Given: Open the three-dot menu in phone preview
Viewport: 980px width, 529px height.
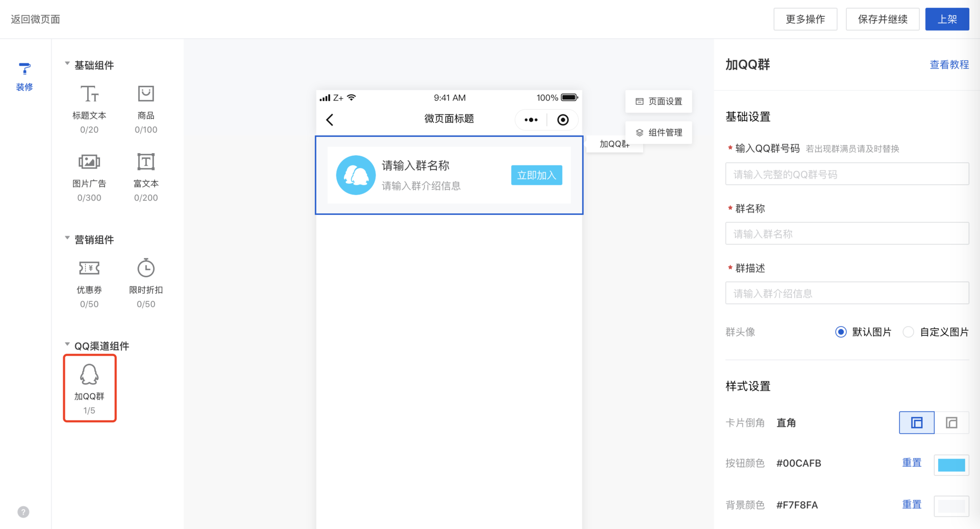Looking at the screenshot, I should click(x=531, y=120).
